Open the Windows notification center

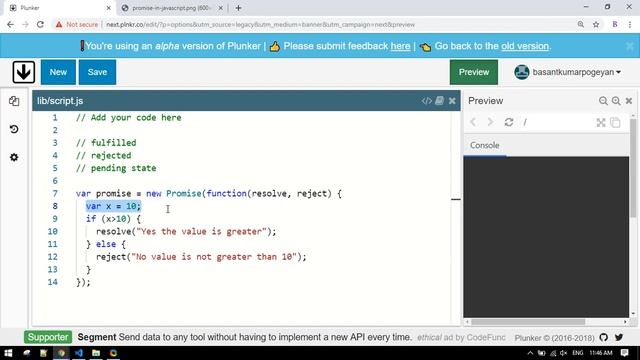(624, 353)
